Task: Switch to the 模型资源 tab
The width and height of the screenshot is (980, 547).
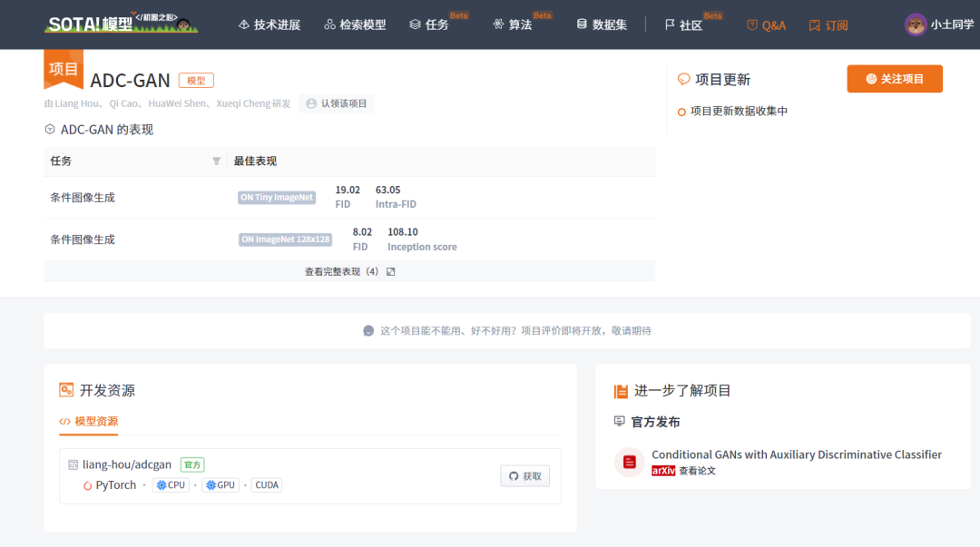Action: click(x=88, y=421)
